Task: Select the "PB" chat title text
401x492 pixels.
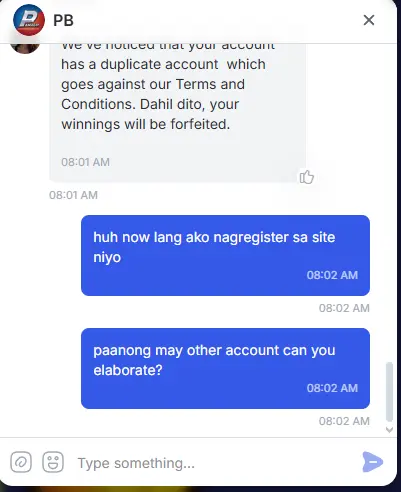Action: pyautogui.click(x=63, y=20)
